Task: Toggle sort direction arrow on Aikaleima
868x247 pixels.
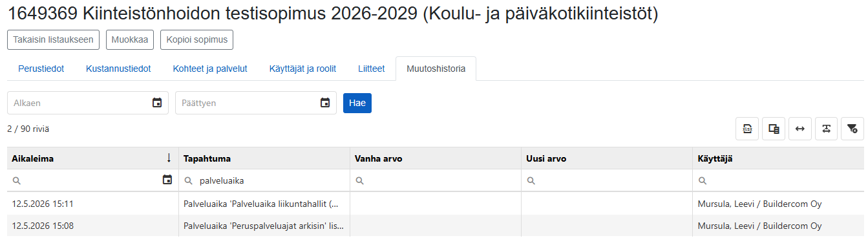Action: tap(169, 158)
